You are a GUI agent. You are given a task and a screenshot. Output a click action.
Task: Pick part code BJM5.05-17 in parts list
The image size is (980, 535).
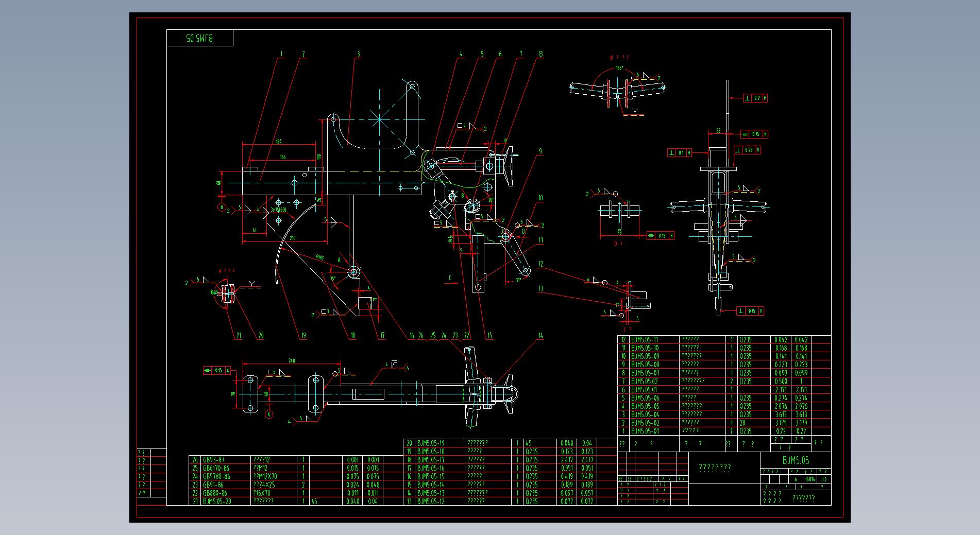[431, 460]
